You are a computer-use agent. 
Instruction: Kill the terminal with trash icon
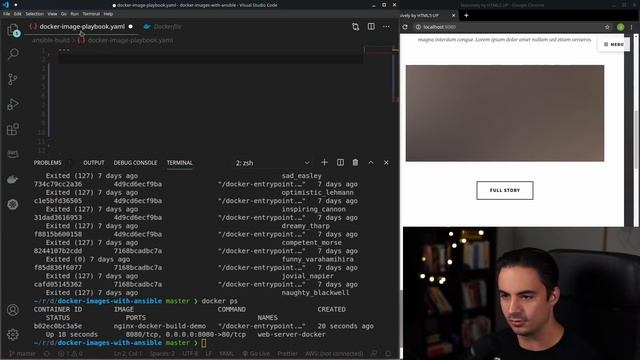pyautogui.click(x=356, y=162)
